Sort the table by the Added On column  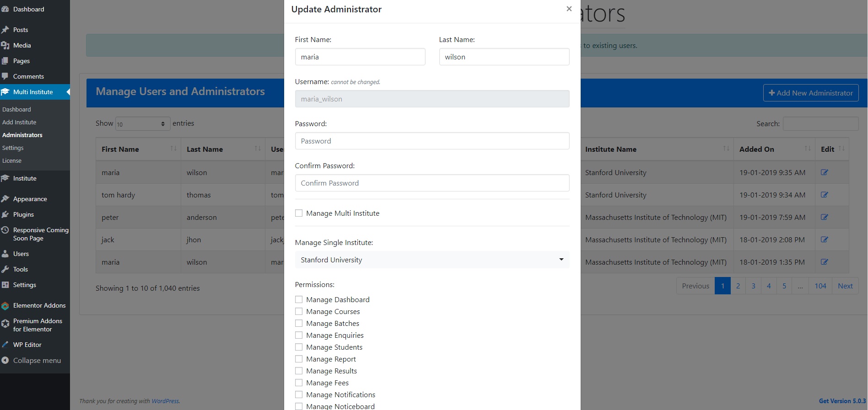[774, 149]
